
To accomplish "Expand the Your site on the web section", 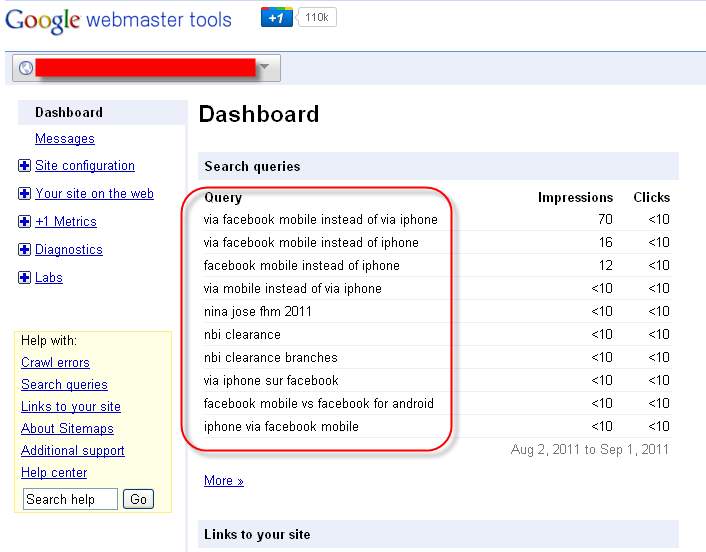I will coord(24,194).
